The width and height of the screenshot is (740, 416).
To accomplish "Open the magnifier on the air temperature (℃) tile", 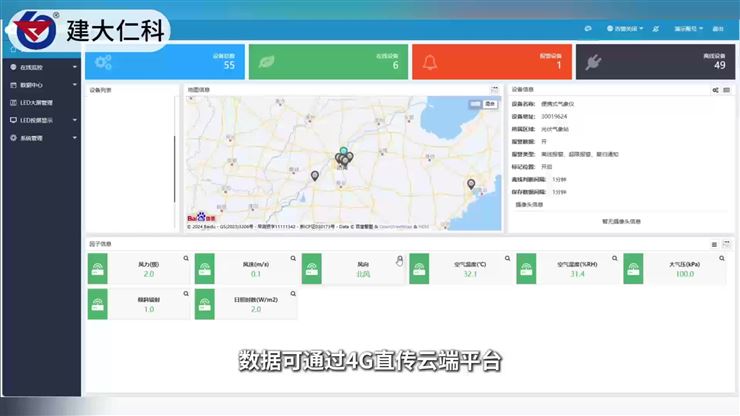I will (x=507, y=258).
